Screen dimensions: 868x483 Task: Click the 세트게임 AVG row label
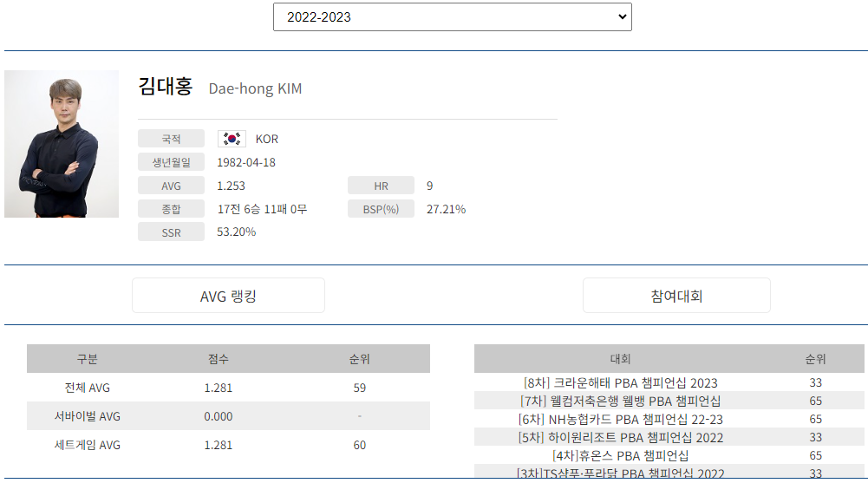(87, 445)
